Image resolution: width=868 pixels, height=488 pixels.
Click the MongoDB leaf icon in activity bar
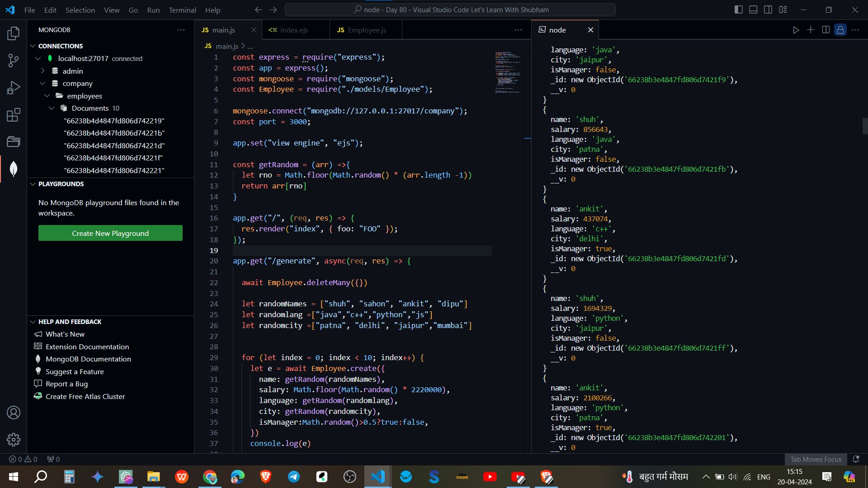[14, 169]
